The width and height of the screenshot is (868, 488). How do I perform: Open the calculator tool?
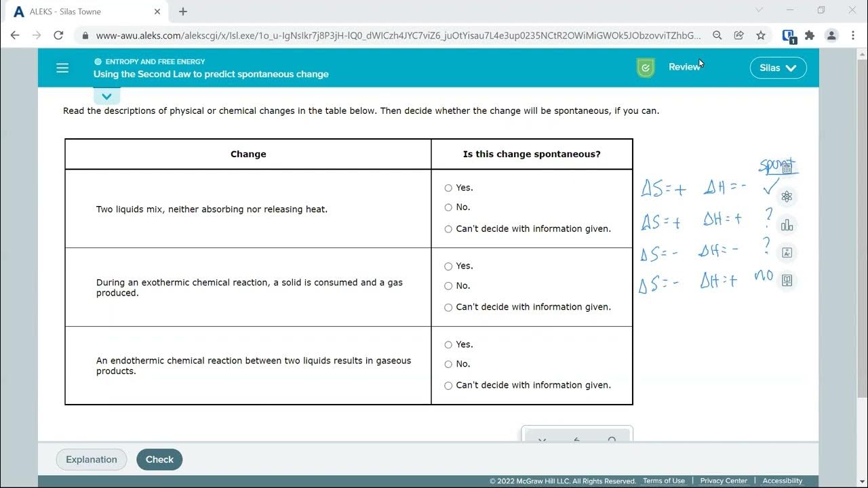(787, 167)
